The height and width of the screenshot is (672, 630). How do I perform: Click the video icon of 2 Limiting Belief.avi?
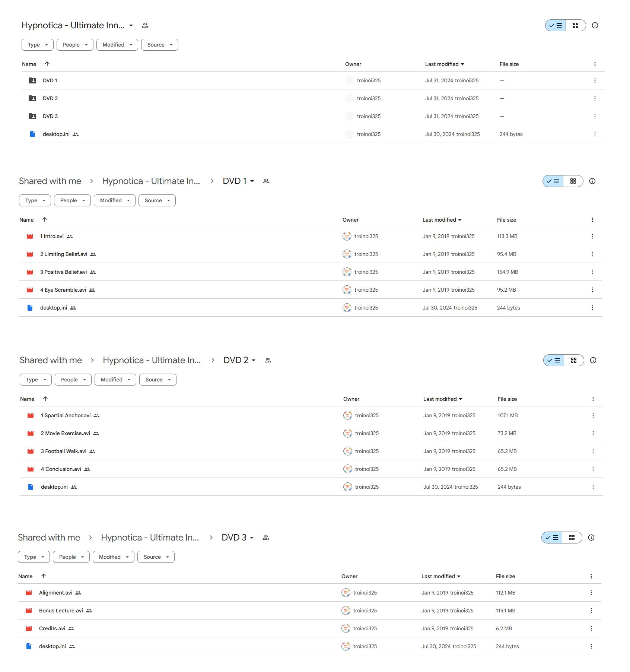pyautogui.click(x=30, y=254)
